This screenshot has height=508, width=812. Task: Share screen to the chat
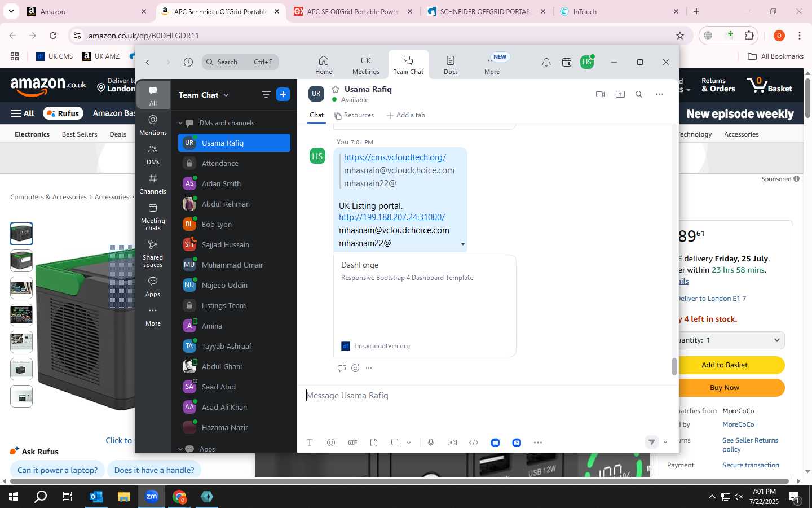coord(620,94)
